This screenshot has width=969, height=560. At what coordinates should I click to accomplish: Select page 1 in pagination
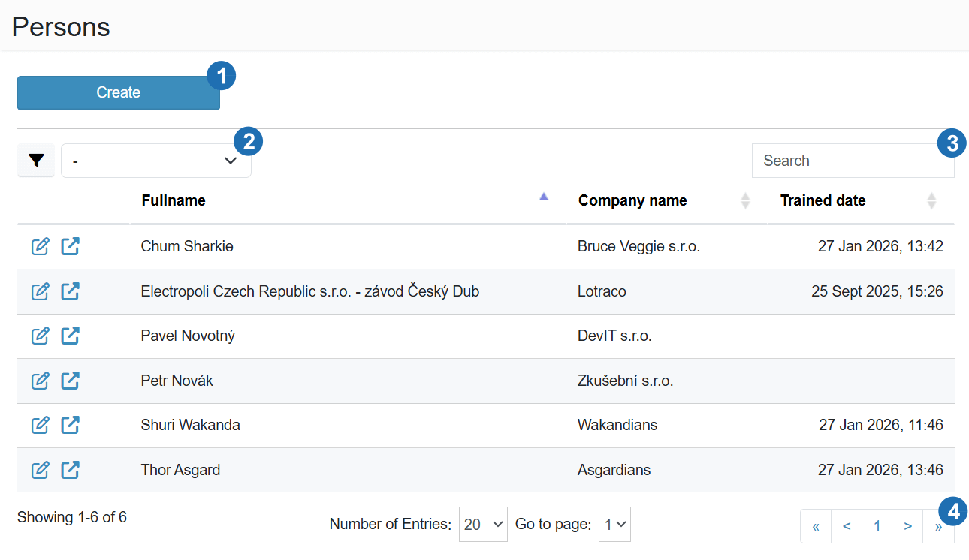pos(877,526)
